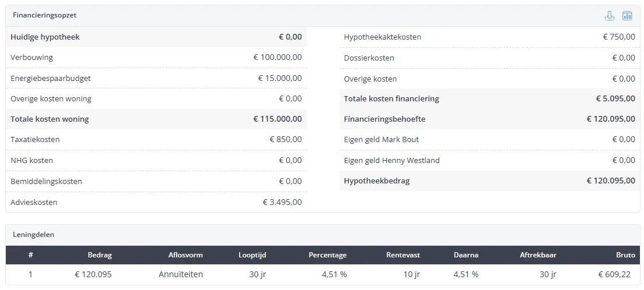Click the Aftrekbaar column header
This screenshot has width=644, height=290.
(x=538, y=255)
